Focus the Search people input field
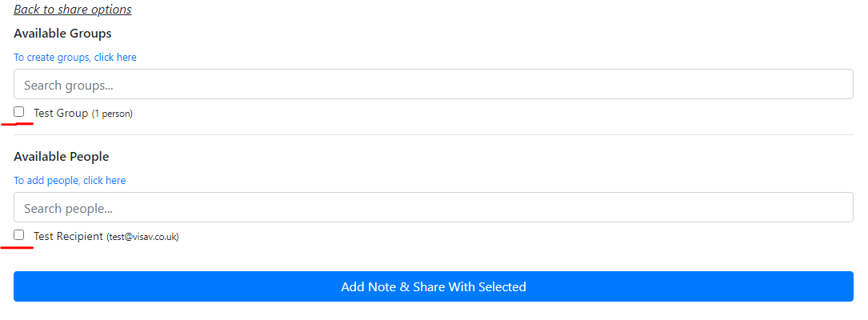 [x=433, y=207]
